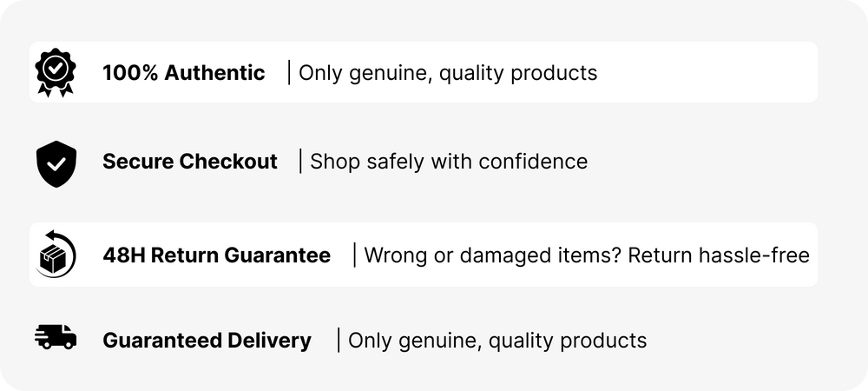Click the "Return hassle-free" phrase
868x391 pixels.
tap(719, 255)
